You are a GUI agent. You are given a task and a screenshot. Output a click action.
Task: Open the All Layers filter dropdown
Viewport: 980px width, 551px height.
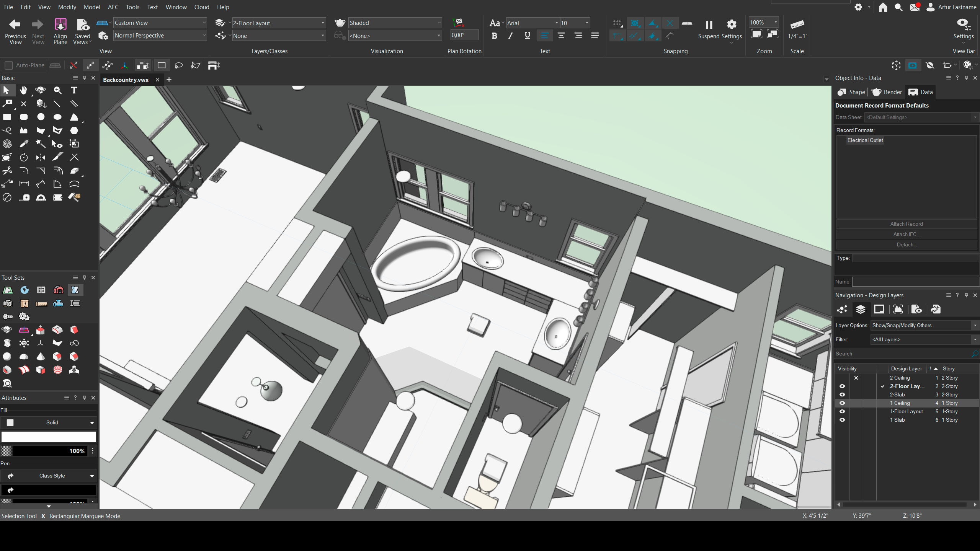[x=924, y=339]
